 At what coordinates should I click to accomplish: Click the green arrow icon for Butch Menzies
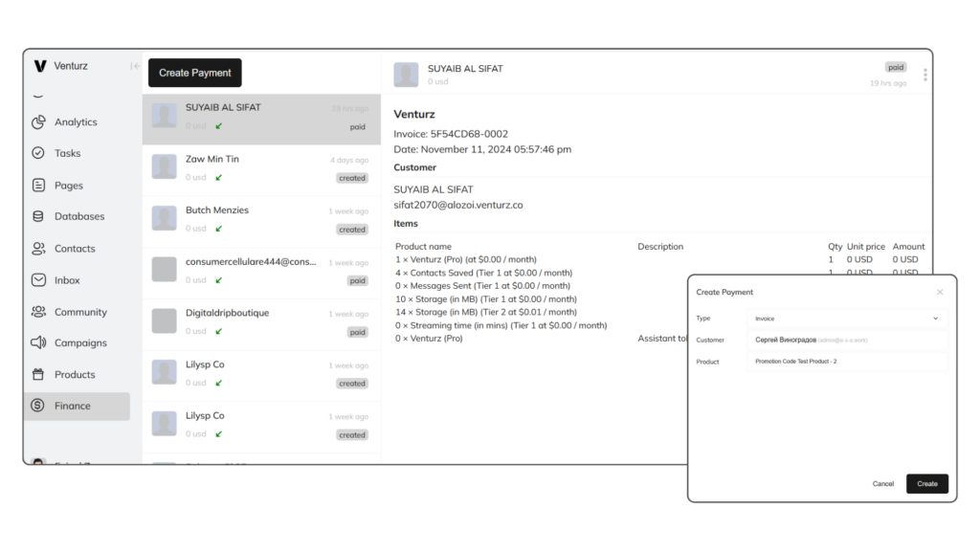click(219, 229)
